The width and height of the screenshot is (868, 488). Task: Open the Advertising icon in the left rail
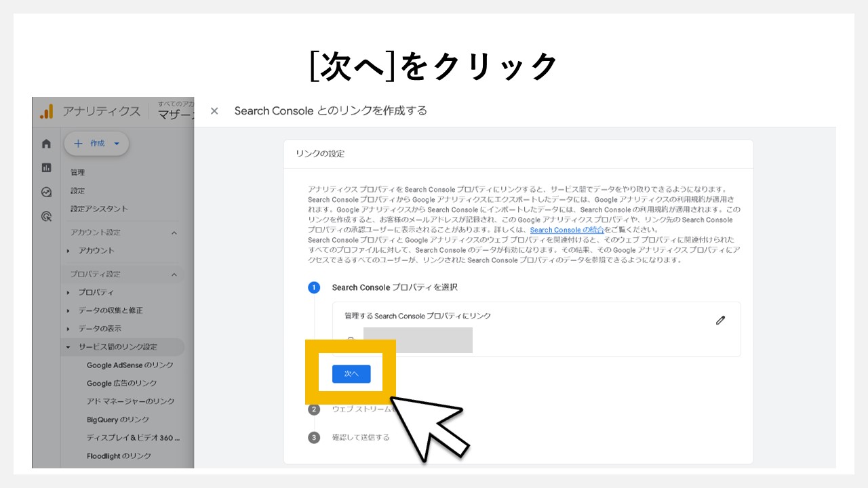[46, 216]
